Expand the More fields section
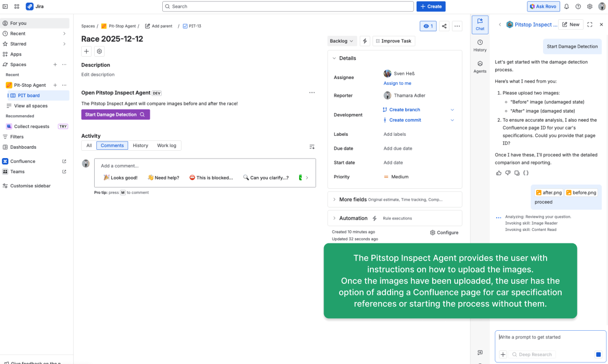 coord(334,200)
